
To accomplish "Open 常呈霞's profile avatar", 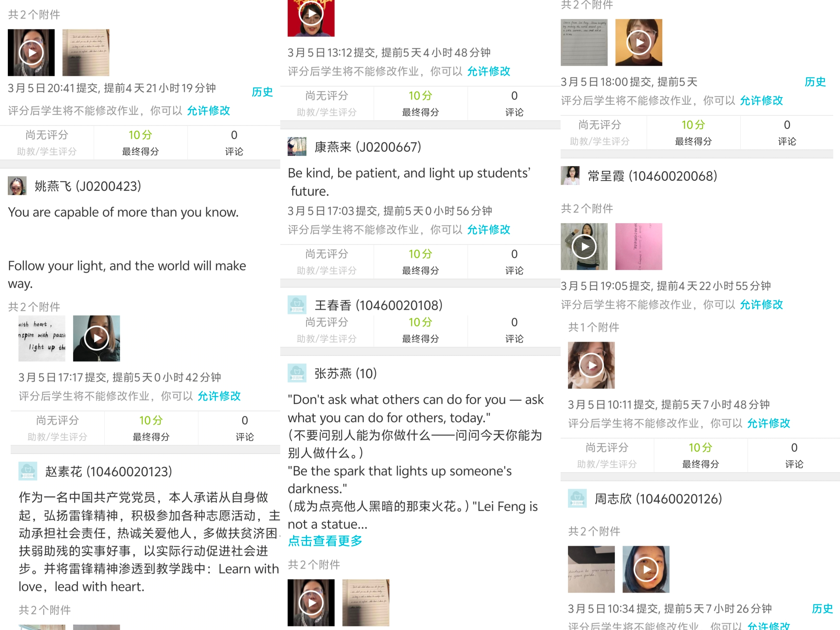I will pyautogui.click(x=570, y=176).
